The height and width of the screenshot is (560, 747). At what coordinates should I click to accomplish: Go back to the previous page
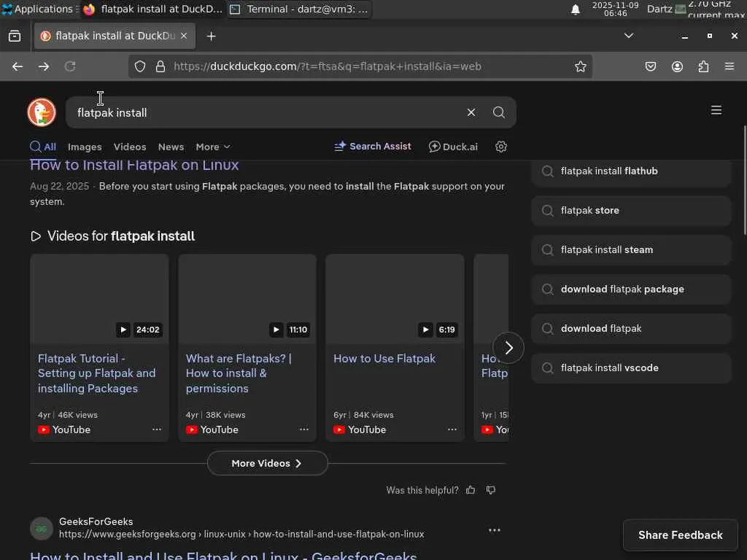click(18, 66)
